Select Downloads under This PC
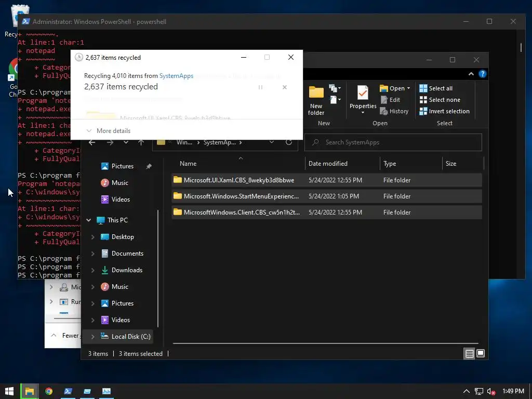Image resolution: width=532 pixels, height=399 pixels. [122, 270]
